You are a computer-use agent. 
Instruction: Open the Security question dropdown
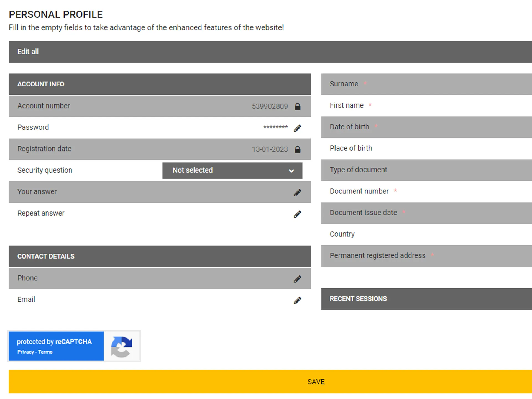232,170
